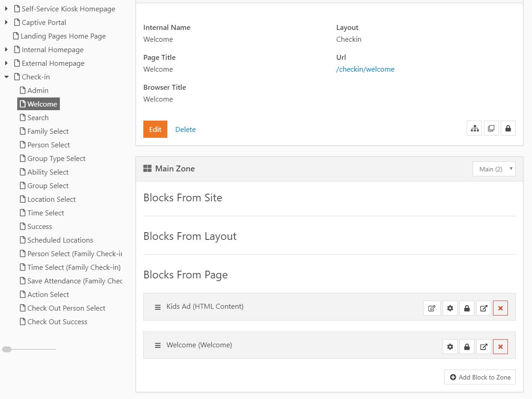Open child pages sitemap icon button
This screenshot has width=532, height=399.
click(x=474, y=128)
